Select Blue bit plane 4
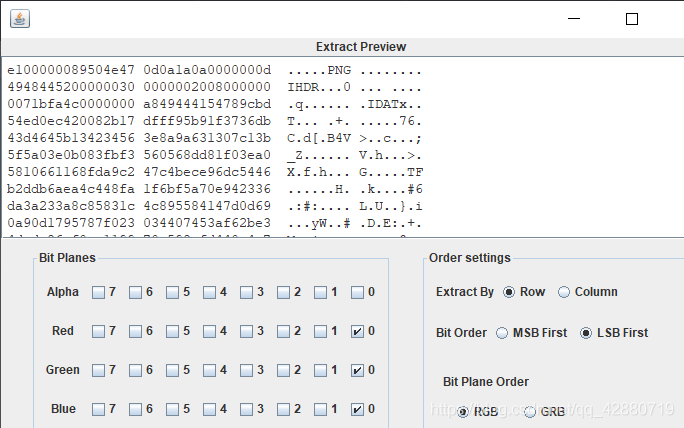This screenshot has width=684, height=428. (x=209, y=409)
